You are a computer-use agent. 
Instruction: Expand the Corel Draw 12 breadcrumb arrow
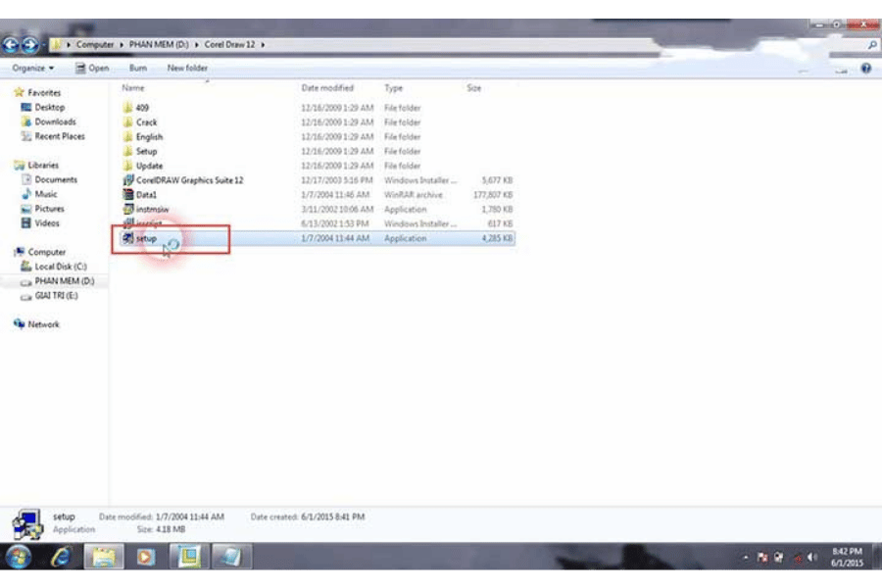[x=264, y=44]
